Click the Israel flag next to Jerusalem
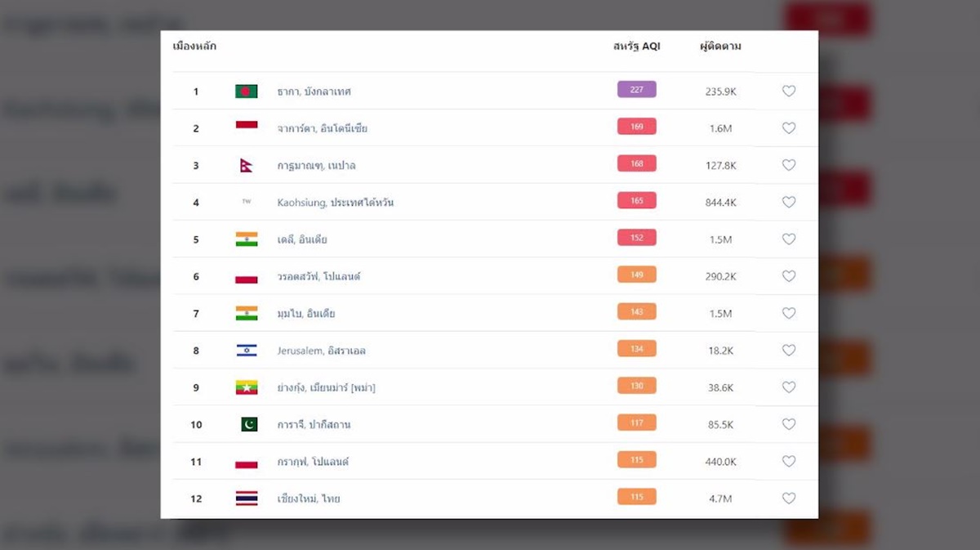Image resolution: width=980 pixels, height=550 pixels. pos(246,351)
